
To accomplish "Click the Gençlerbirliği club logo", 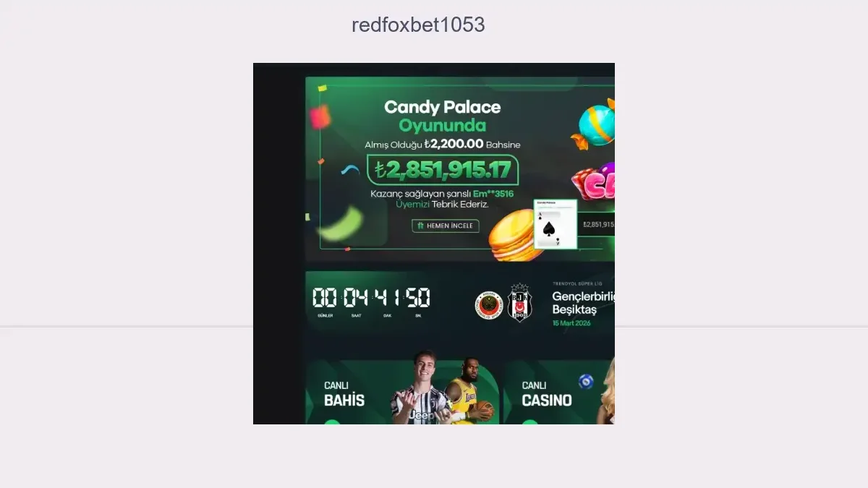I will (x=488, y=306).
